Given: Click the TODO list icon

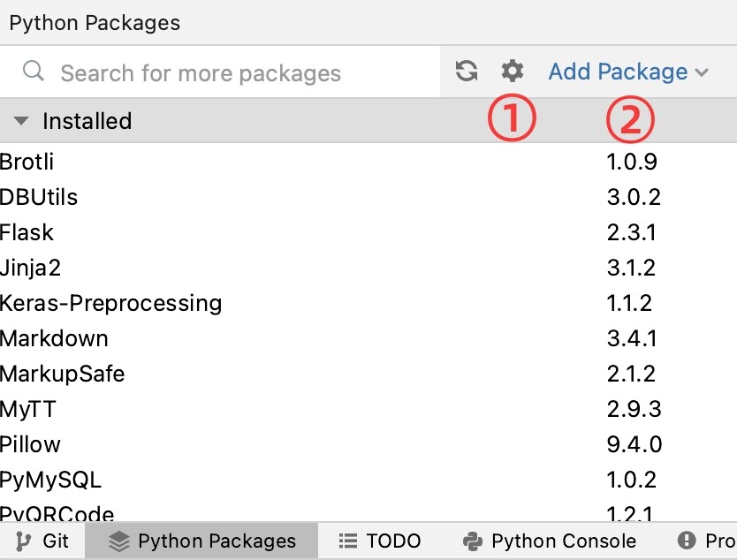Looking at the screenshot, I should point(348,541).
